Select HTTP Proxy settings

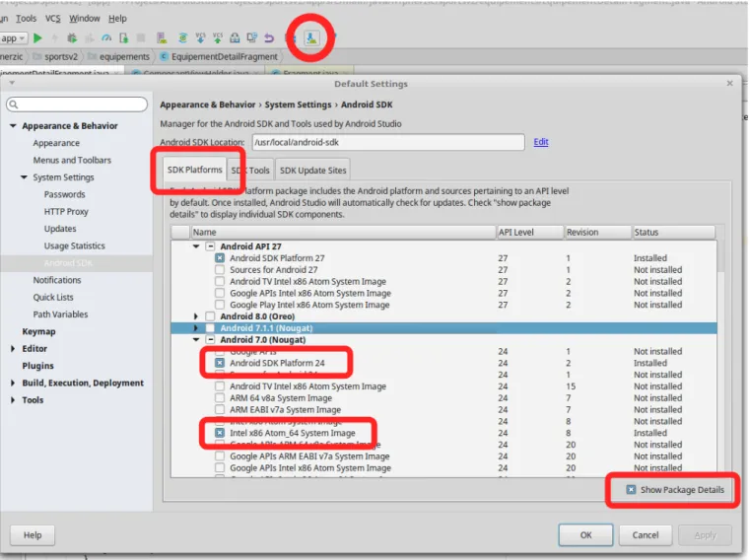point(66,212)
